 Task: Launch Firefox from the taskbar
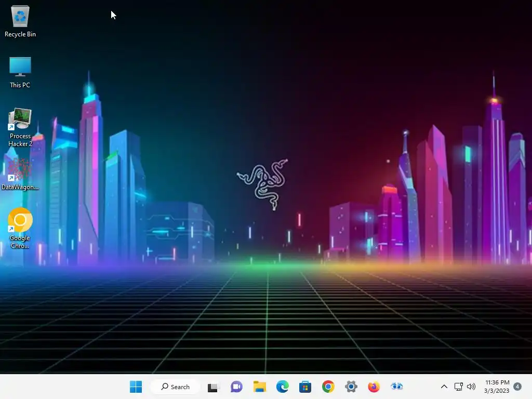pyautogui.click(x=374, y=387)
